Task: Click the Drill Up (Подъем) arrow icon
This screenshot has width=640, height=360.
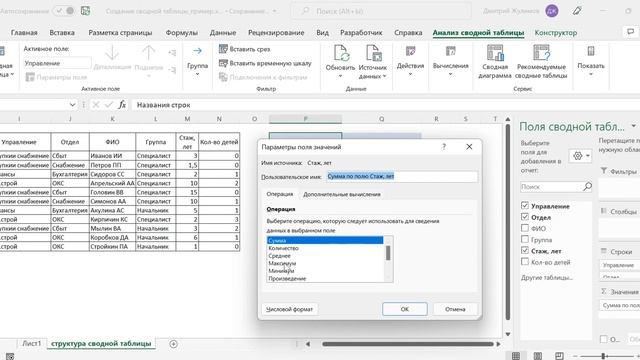Action: [149, 53]
